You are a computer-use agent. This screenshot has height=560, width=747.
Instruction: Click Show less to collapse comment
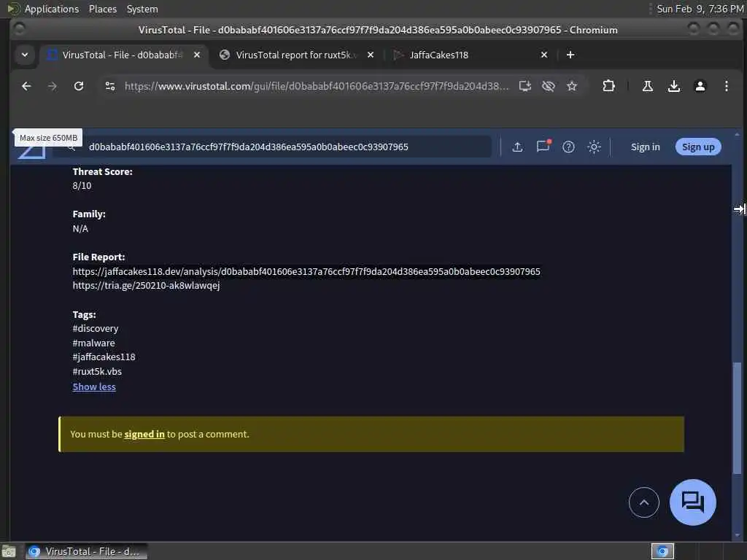point(94,386)
